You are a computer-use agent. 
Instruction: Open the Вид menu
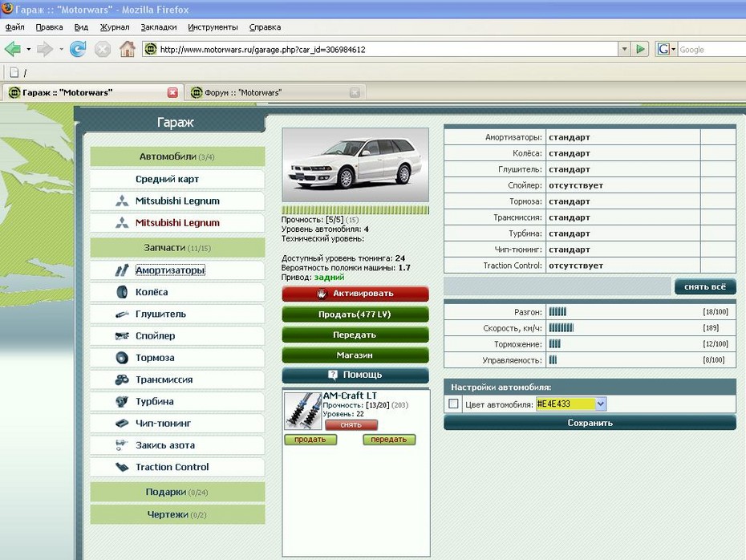coord(81,27)
